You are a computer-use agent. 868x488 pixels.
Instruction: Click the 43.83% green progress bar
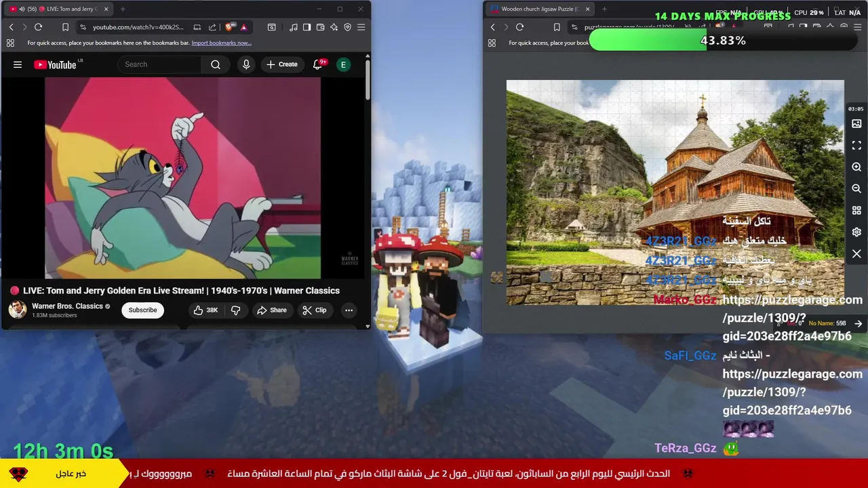click(x=723, y=41)
